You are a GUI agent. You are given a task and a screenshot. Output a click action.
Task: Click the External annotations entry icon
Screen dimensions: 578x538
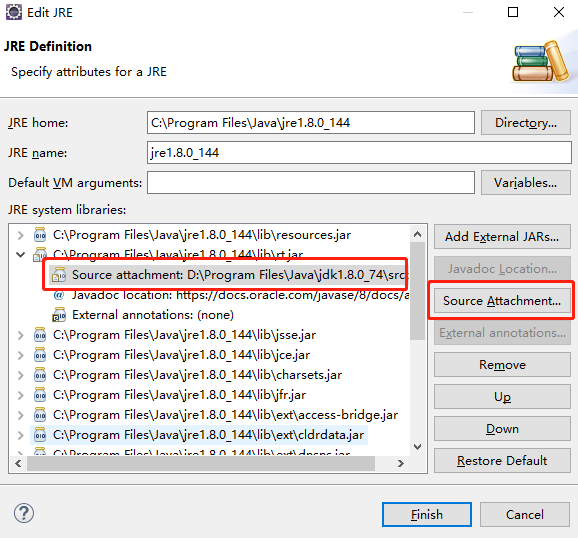(x=59, y=315)
